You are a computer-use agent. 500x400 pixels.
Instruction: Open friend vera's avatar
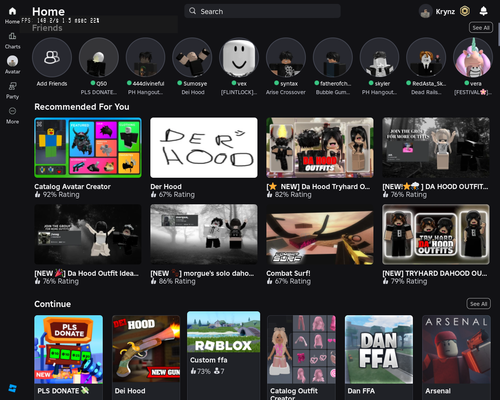pyautogui.click(x=473, y=57)
